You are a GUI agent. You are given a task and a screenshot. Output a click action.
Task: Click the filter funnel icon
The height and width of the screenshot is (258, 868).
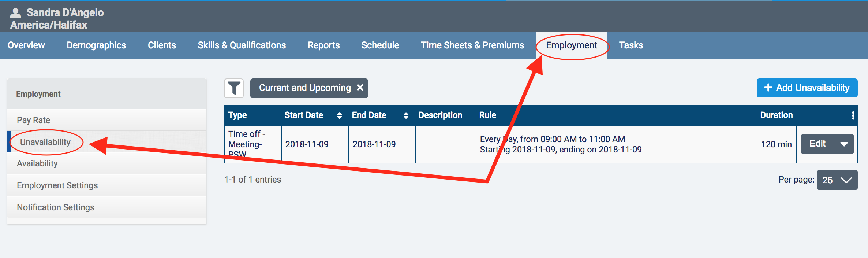pos(234,88)
